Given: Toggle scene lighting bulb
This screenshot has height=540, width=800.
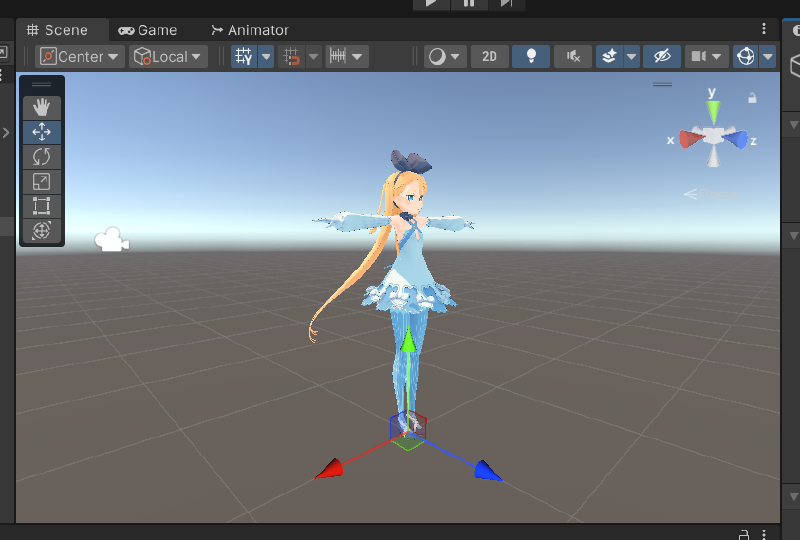Looking at the screenshot, I should [x=531, y=56].
